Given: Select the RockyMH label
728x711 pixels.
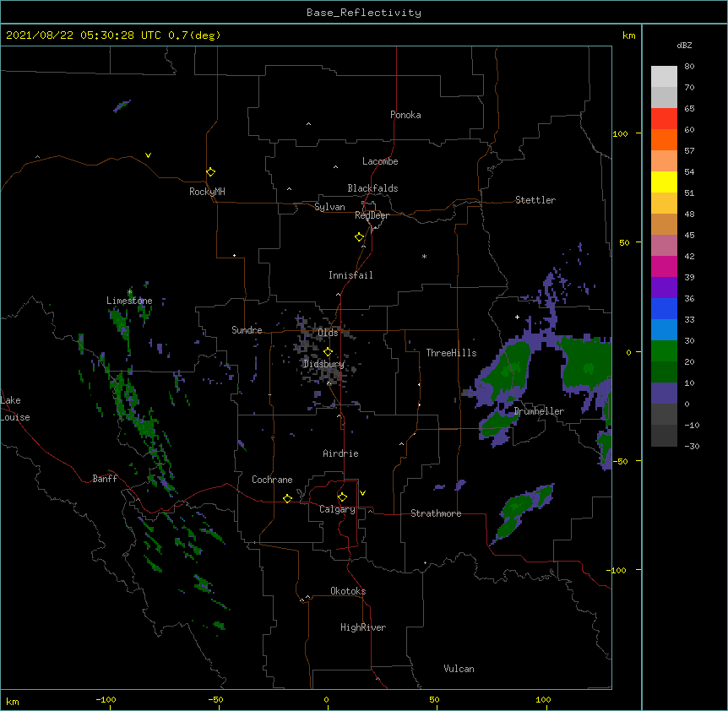Looking at the screenshot, I should point(207,192).
